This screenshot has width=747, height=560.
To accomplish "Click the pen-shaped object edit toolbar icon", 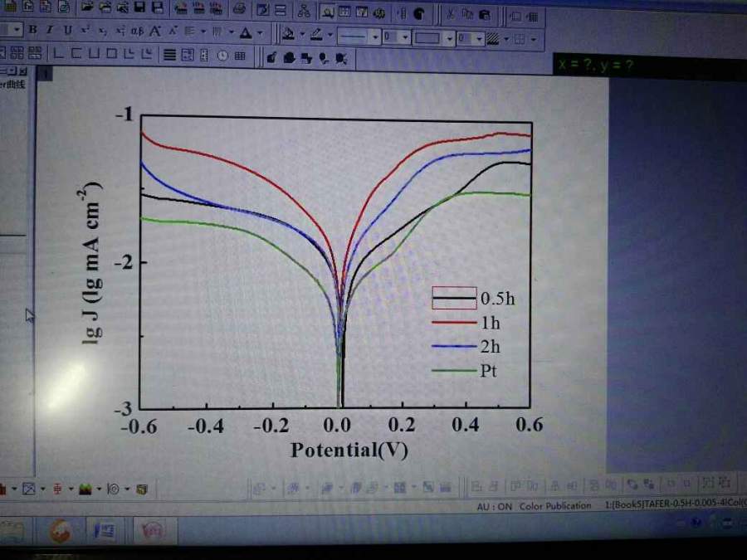I will pos(271,57).
